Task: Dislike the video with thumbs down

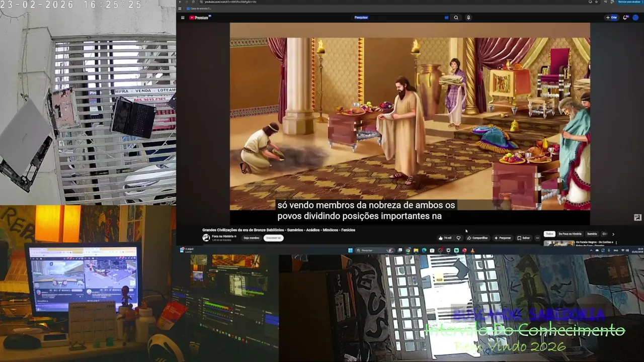Action: 458,238
